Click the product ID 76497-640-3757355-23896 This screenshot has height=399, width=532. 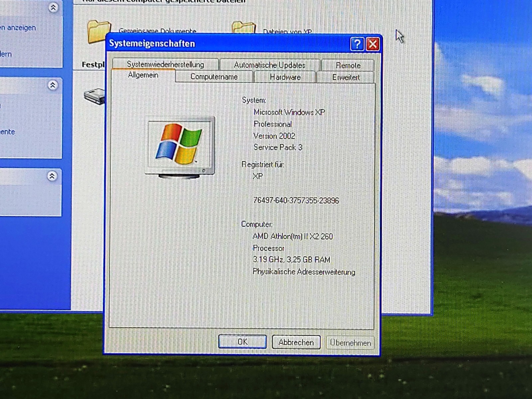296,200
